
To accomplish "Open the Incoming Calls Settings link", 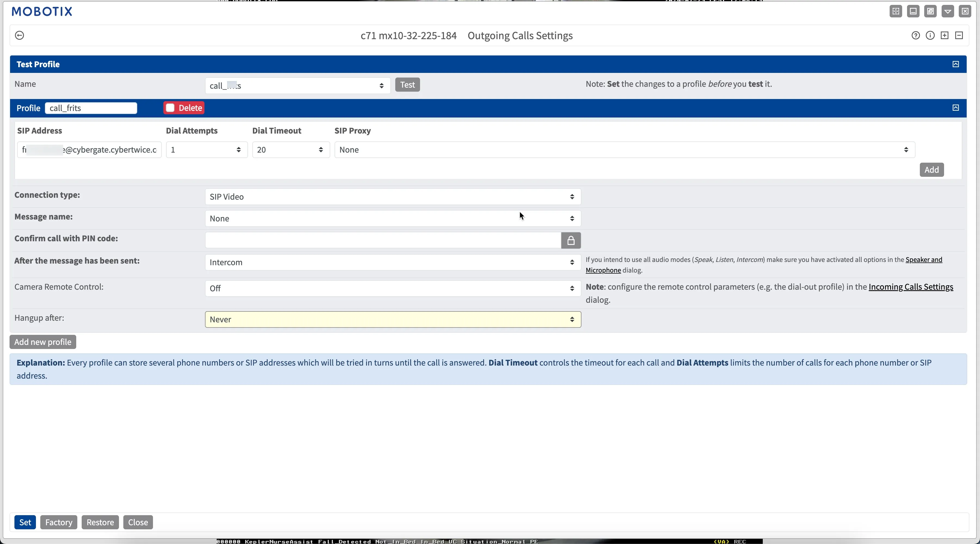I will click(911, 287).
